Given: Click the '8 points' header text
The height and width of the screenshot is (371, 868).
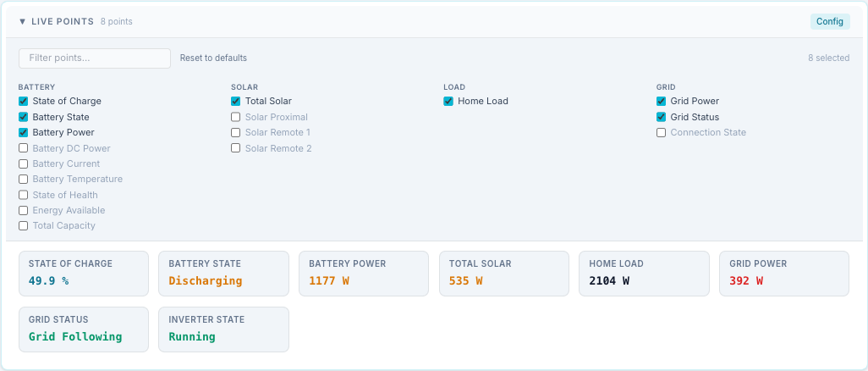Looking at the screenshot, I should [116, 22].
